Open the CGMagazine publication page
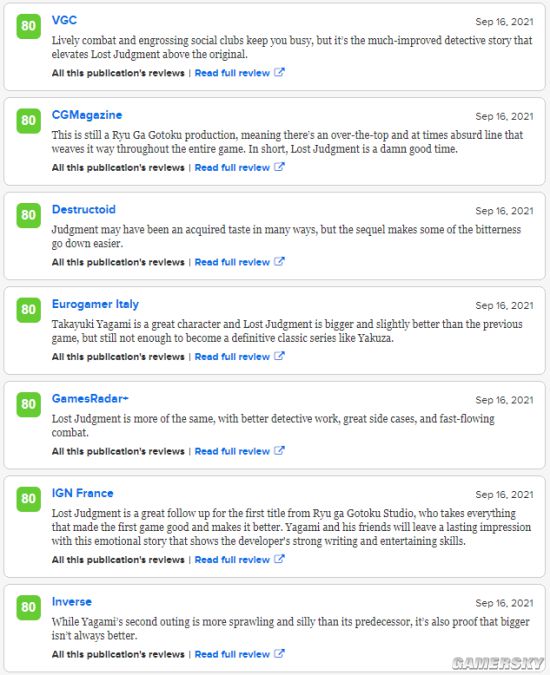This screenshot has height=675, width=550. (87, 115)
